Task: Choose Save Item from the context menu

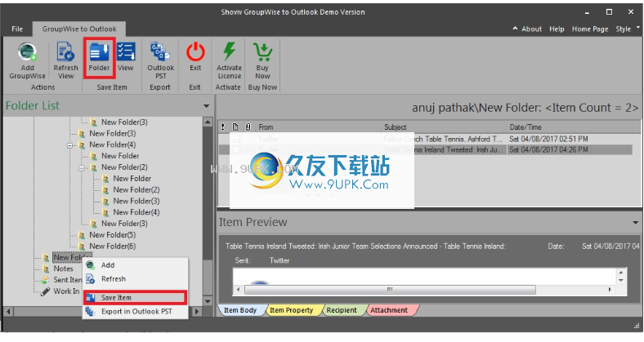Action: pyautogui.click(x=136, y=298)
